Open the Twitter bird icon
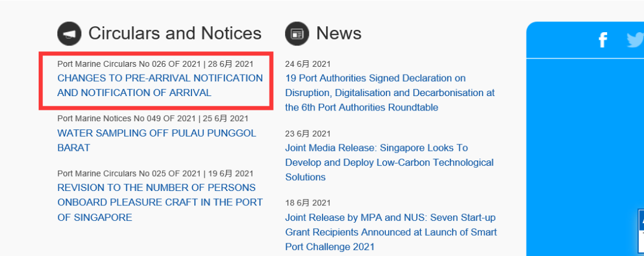 (x=635, y=39)
